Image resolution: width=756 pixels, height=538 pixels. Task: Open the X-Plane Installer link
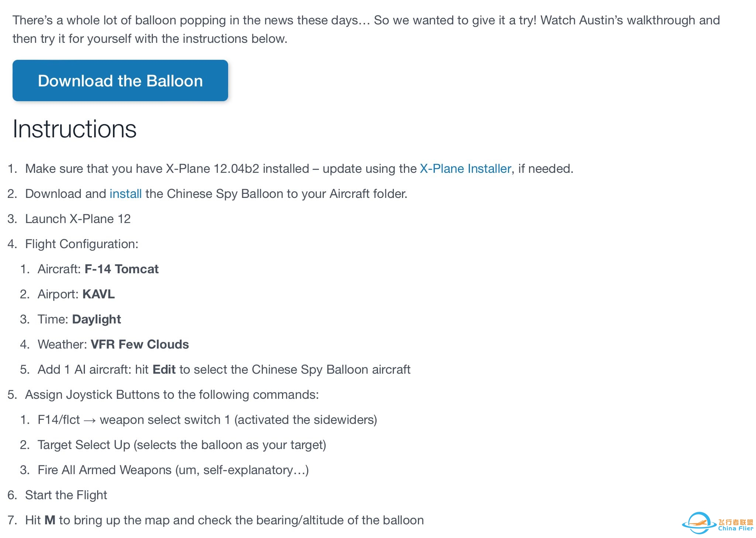click(465, 169)
